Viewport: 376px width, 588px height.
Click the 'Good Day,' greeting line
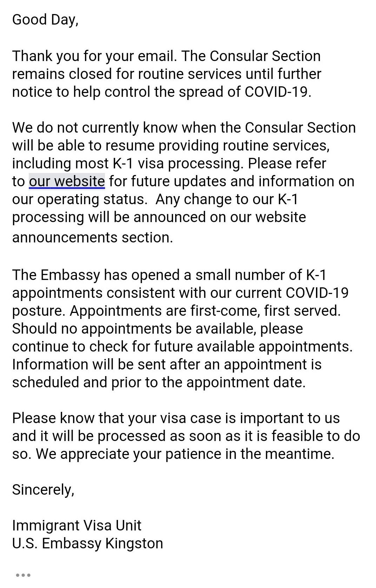[45, 20]
